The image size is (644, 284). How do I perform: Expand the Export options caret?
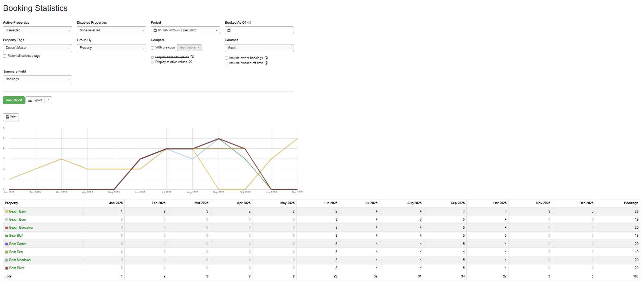pyautogui.click(x=48, y=100)
